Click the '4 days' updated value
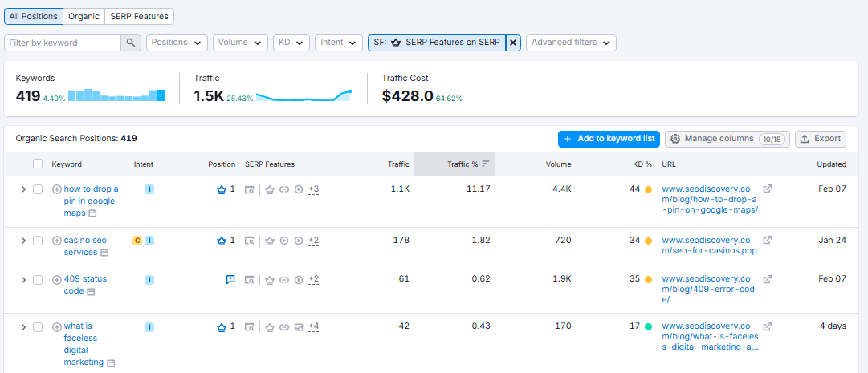The height and width of the screenshot is (373, 868). (x=833, y=326)
